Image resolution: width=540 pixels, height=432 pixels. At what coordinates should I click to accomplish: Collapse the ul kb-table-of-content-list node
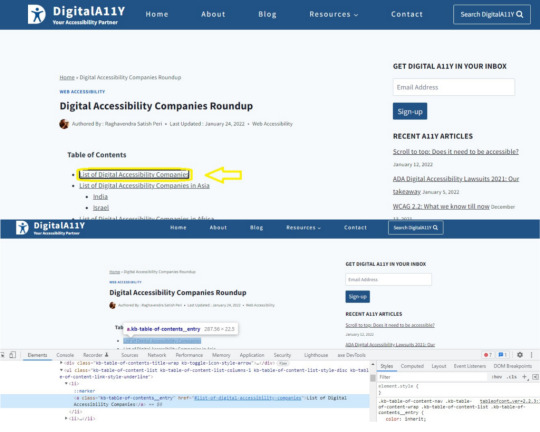tap(61, 370)
